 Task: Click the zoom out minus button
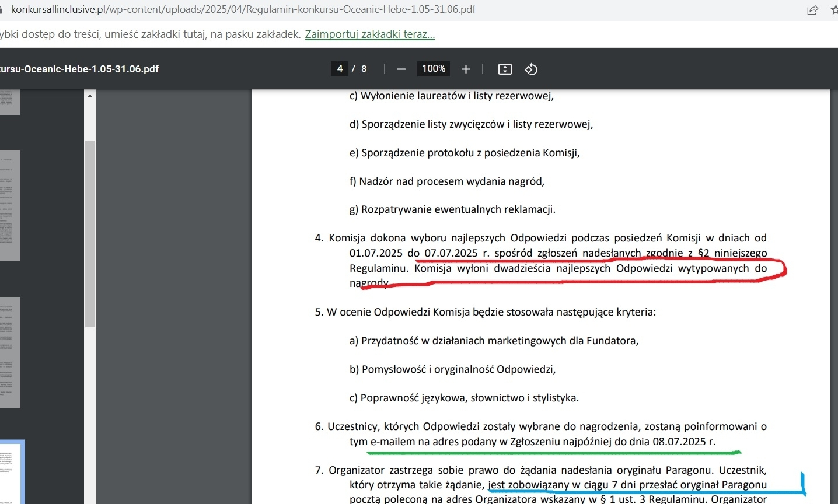(401, 69)
